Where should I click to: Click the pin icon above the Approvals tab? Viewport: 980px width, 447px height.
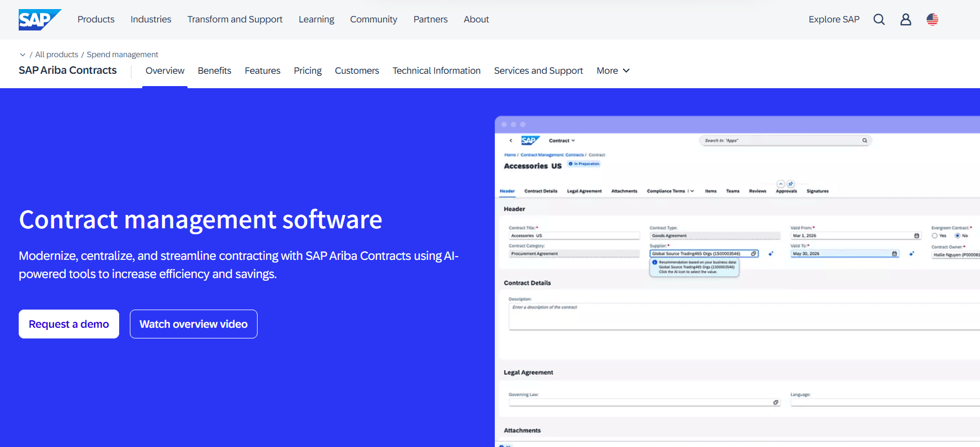click(791, 184)
